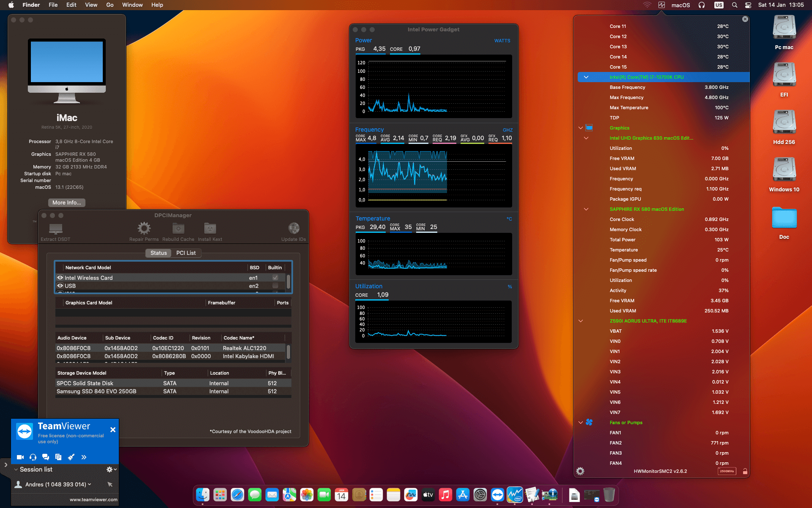This screenshot has height=508, width=812.
Task: Open TeamViewer chat bubbles icon
Action: pos(46,457)
